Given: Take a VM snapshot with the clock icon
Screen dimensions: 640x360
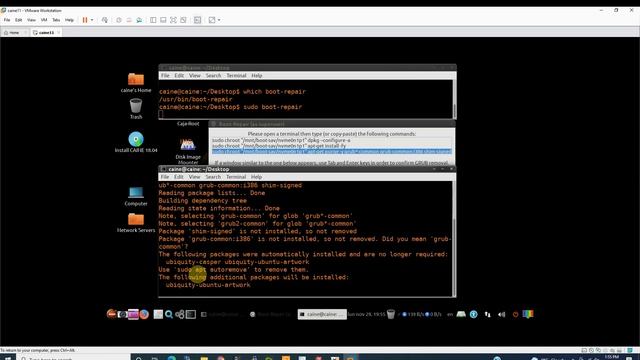Looking at the screenshot, I should pos(119,20).
